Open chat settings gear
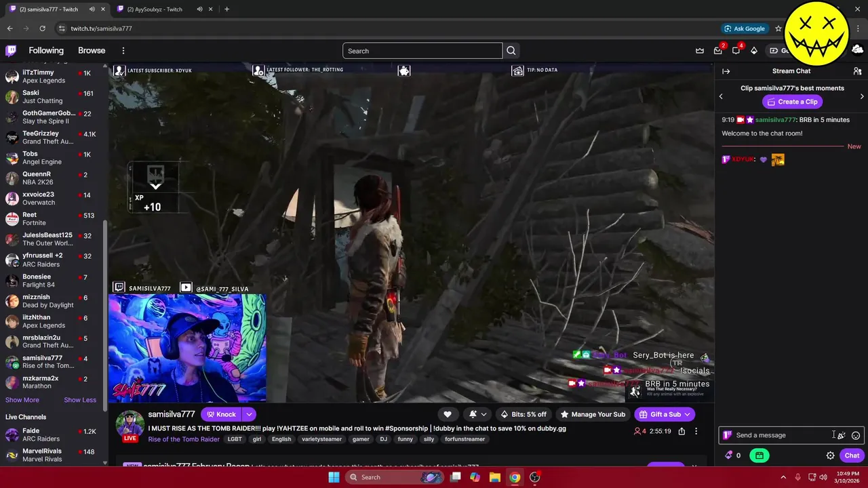Viewport: 868px width, 488px height. (x=830, y=455)
